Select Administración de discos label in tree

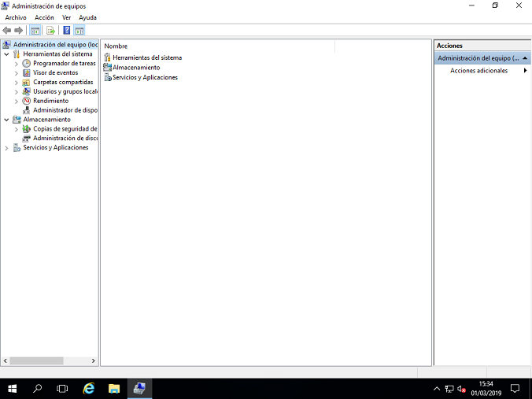[x=65, y=138]
